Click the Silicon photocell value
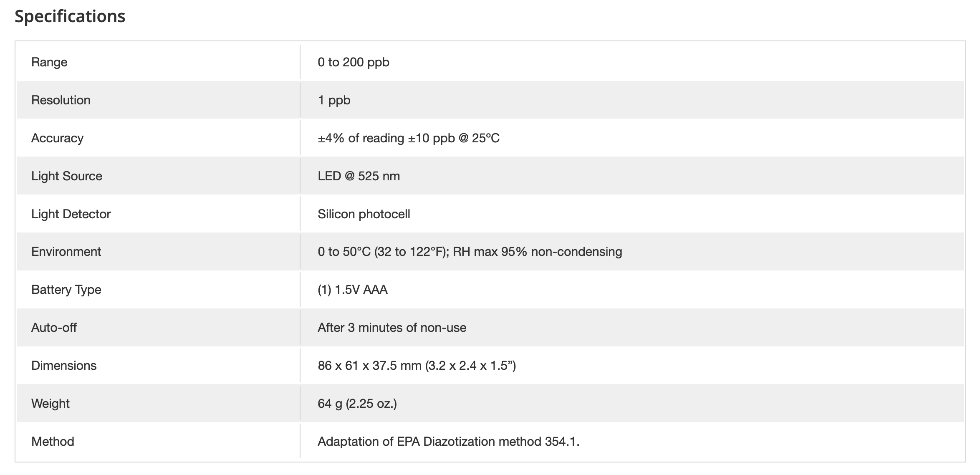The width and height of the screenshot is (980, 475). (x=364, y=214)
